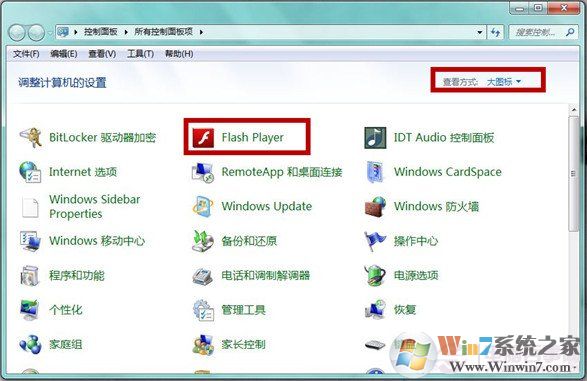Click the 家长控制 people icon
The width and height of the screenshot is (587, 381).
pyautogui.click(x=203, y=344)
